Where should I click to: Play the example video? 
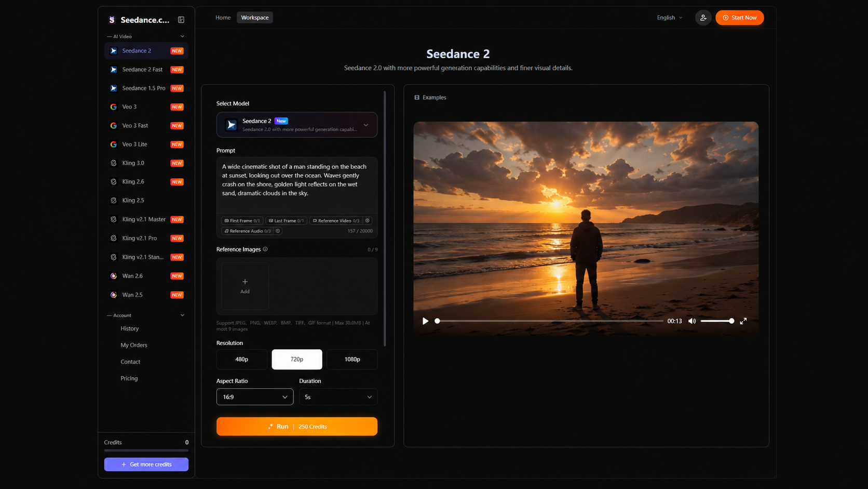pyautogui.click(x=425, y=321)
